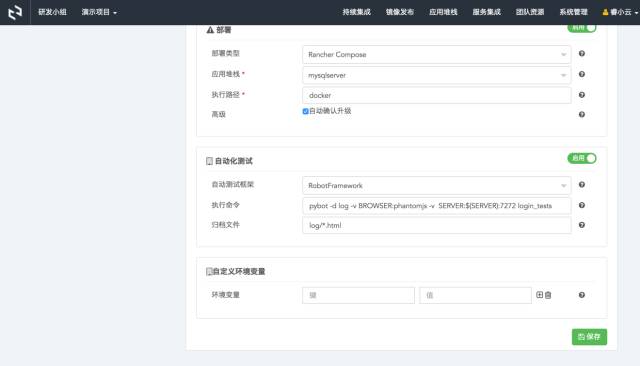The width and height of the screenshot is (640, 366).
Task: Go to 系统管理 menu
Action: tap(573, 12)
